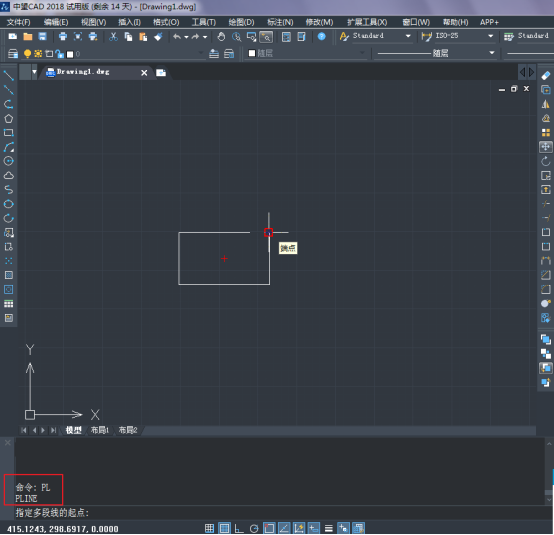This screenshot has height=535, width=554.
Task: Click the Pan hand icon
Action: pos(221,36)
